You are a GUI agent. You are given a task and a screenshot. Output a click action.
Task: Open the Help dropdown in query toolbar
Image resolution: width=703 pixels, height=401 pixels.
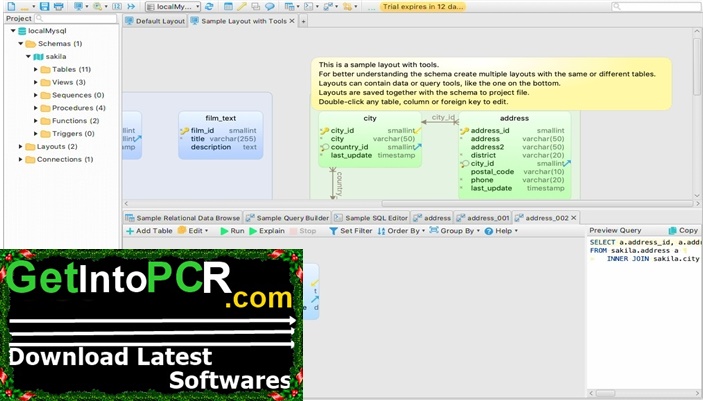coord(501,231)
